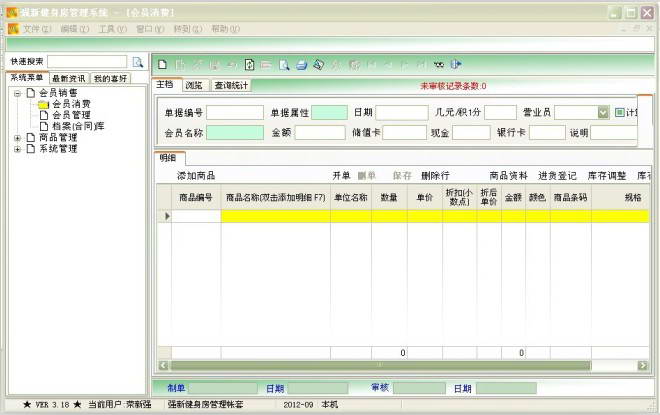This screenshot has width=660, height=415.
Task: Click the 单位名称 column header
Action: (x=351, y=197)
